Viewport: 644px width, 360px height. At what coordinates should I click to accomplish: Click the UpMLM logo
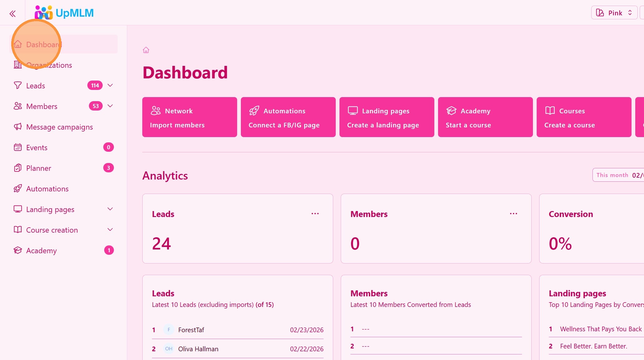(64, 13)
